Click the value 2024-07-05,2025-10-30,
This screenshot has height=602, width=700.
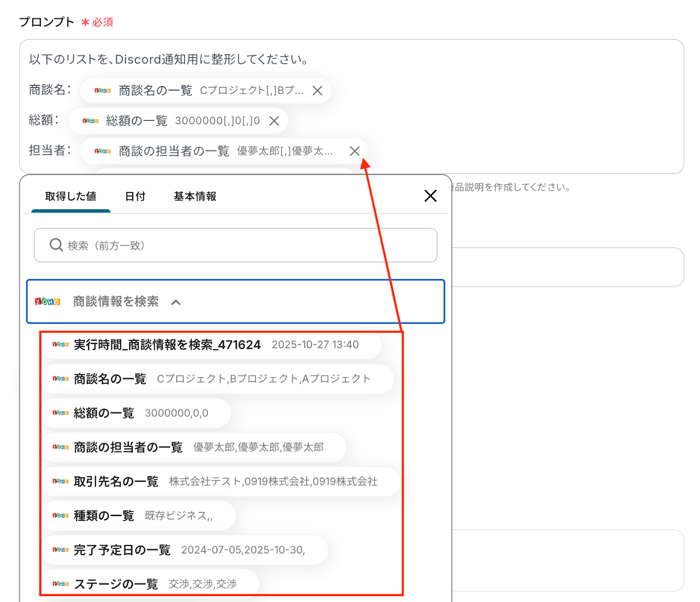click(243, 550)
